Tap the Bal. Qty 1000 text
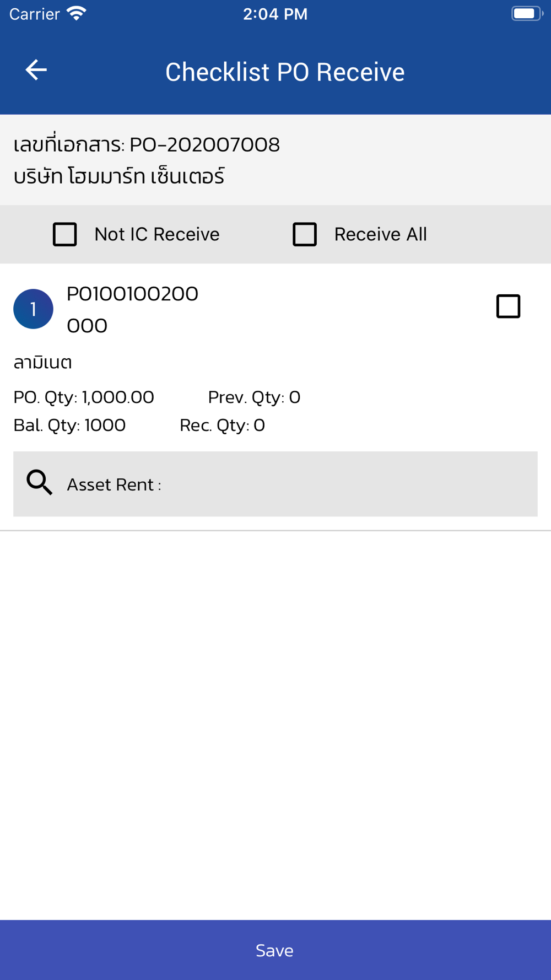 pos(69,425)
